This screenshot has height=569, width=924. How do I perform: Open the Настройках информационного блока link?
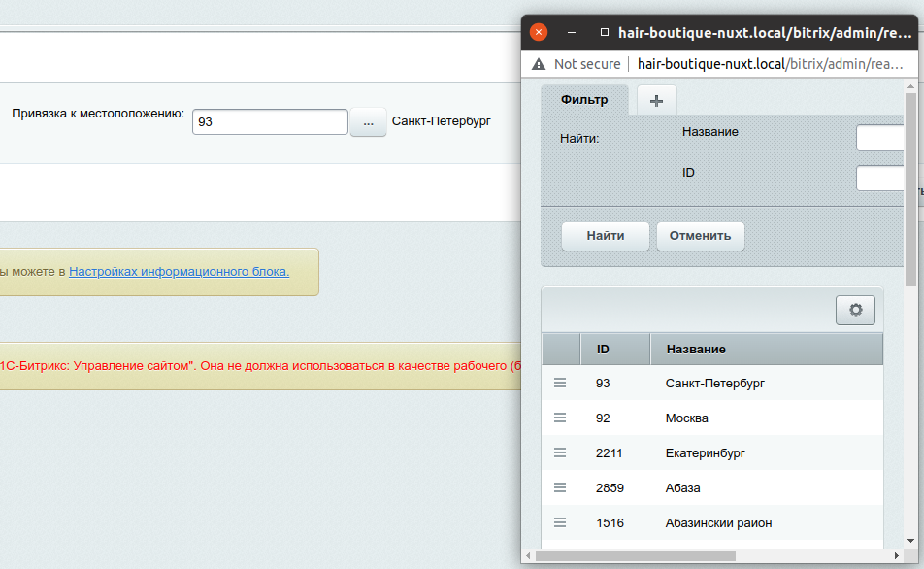[x=179, y=272]
